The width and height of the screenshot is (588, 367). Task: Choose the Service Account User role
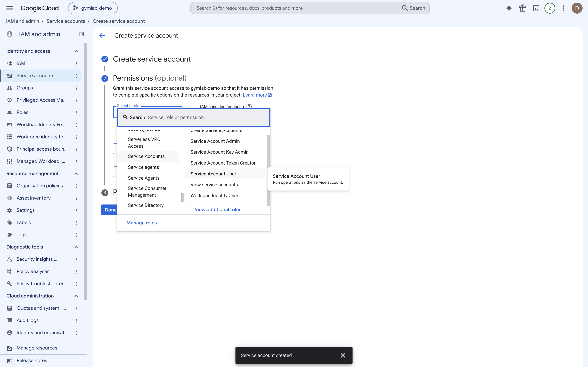pyautogui.click(x=225, y=174)
